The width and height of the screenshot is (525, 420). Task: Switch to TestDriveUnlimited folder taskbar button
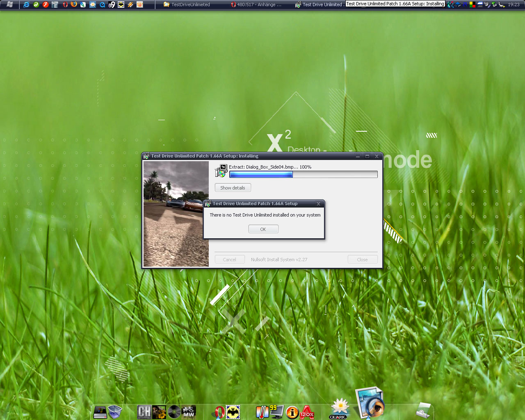(x=187, y=5)
